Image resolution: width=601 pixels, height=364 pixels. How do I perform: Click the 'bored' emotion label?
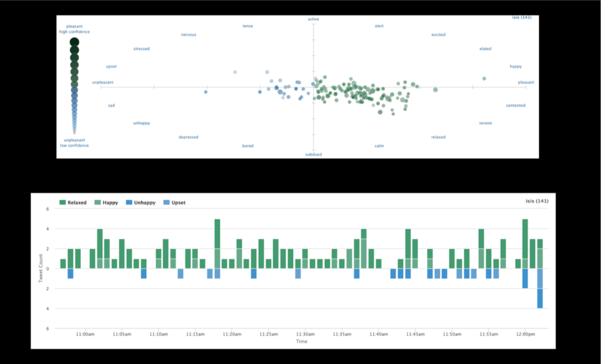click(x=248, y=146)
